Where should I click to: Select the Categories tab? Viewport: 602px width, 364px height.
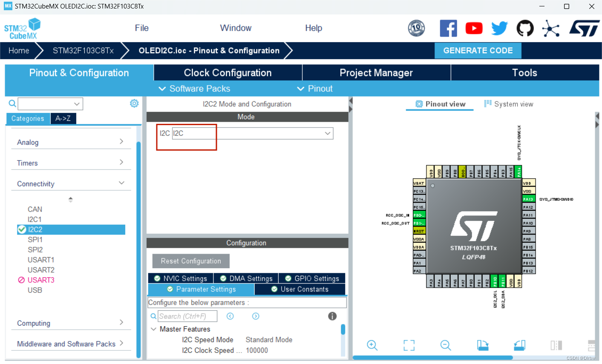(28, 118)
